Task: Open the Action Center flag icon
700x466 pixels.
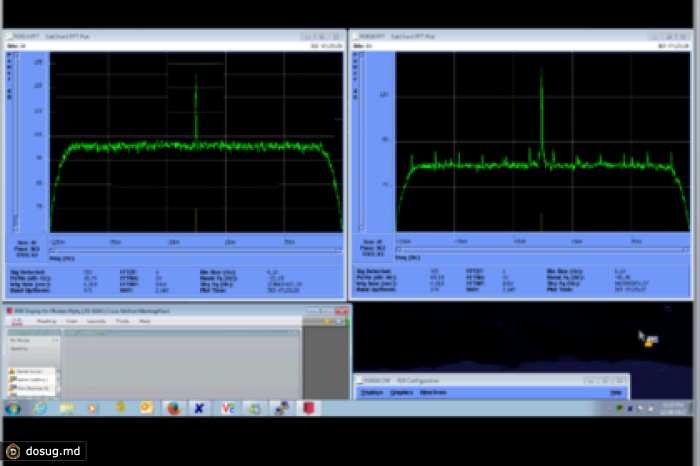Action: (640, 408)
